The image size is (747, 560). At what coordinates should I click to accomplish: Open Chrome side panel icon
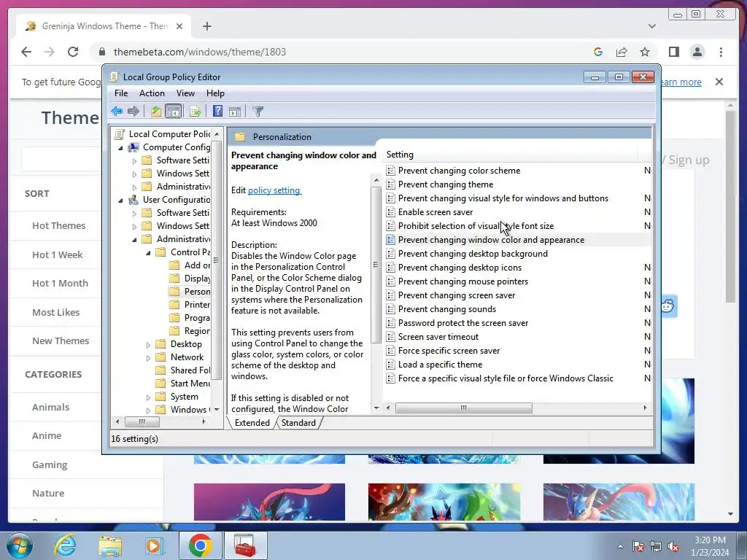(x=673, y=52)
